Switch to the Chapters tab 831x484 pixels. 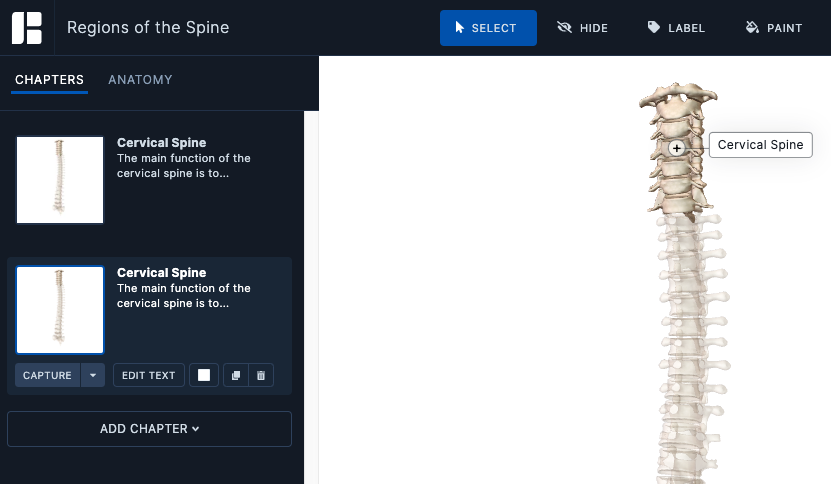tap(49, 80)
